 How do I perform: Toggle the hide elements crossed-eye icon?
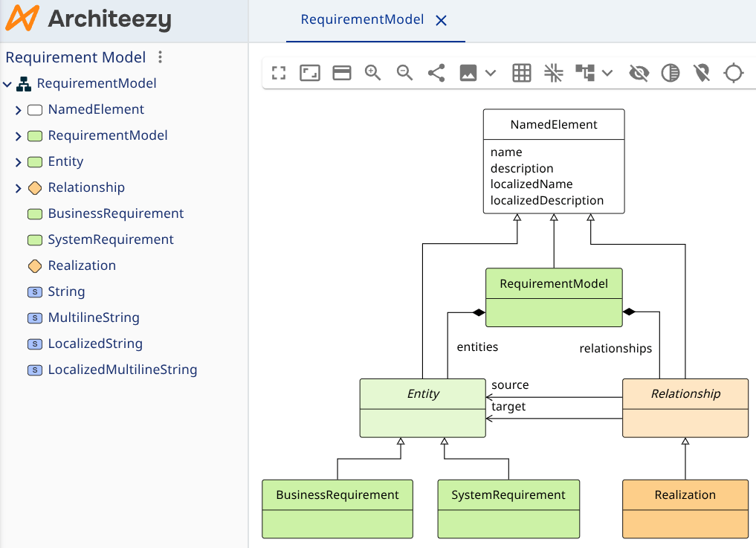click(x=639, y=73)
